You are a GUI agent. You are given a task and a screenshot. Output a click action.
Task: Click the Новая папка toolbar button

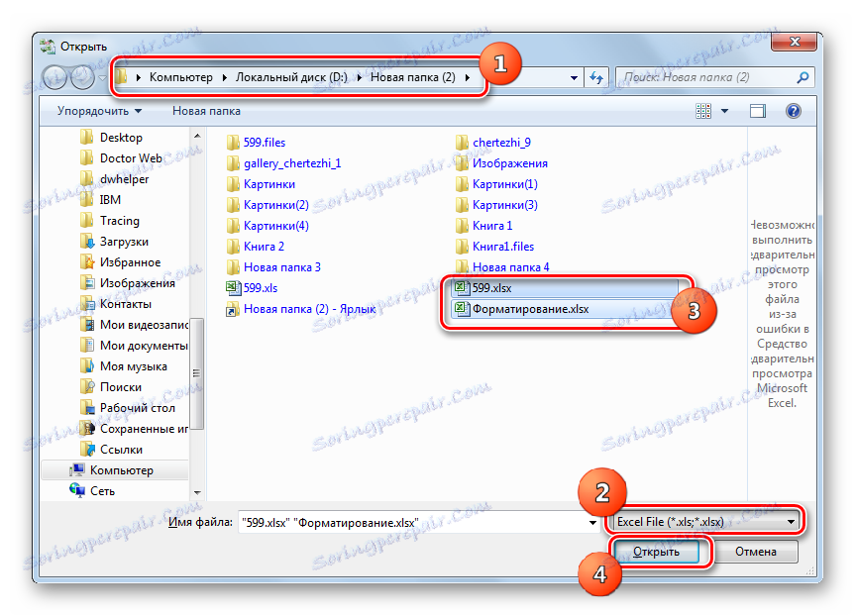click(x=206, y=111)
